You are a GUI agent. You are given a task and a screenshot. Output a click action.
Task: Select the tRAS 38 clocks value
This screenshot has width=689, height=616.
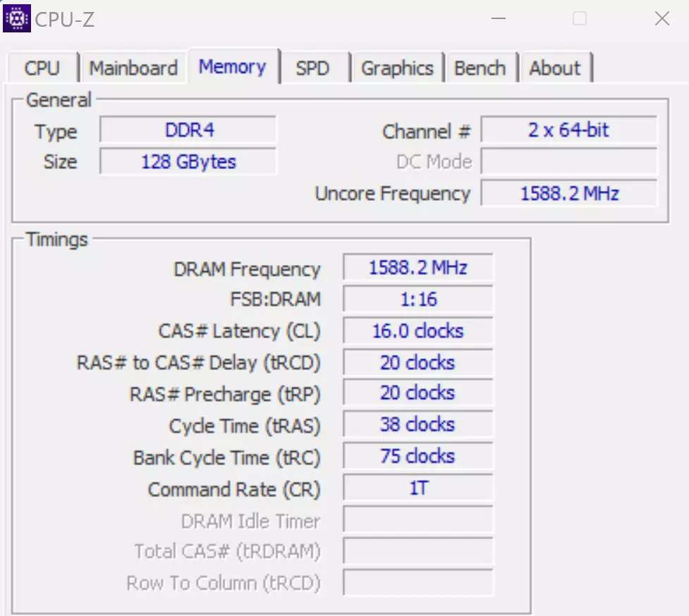pos(418,424)
